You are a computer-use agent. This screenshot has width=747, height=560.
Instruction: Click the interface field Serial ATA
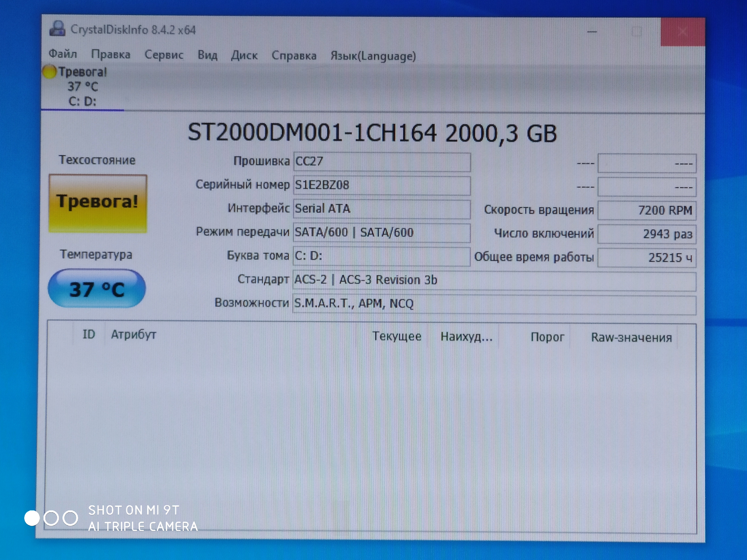[382, 209]
